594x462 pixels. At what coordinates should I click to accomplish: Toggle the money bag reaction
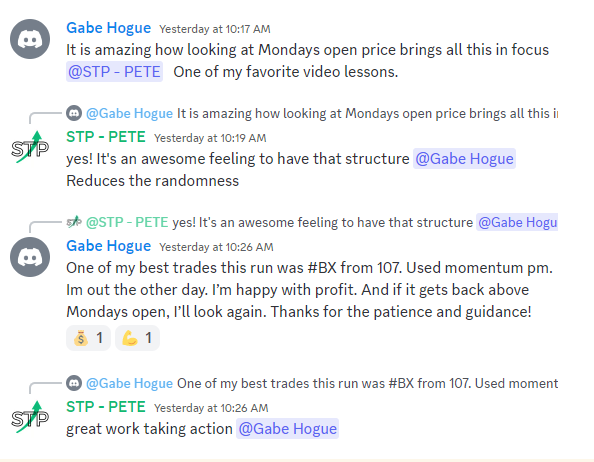click(x=88, y=338)
